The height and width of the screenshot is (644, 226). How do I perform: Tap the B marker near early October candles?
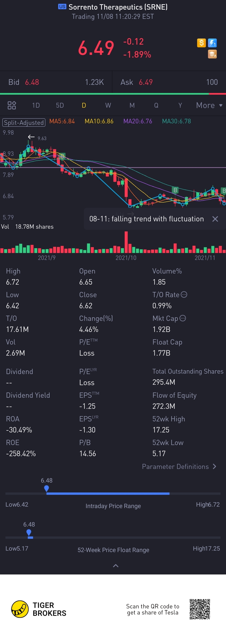point(62,156)
